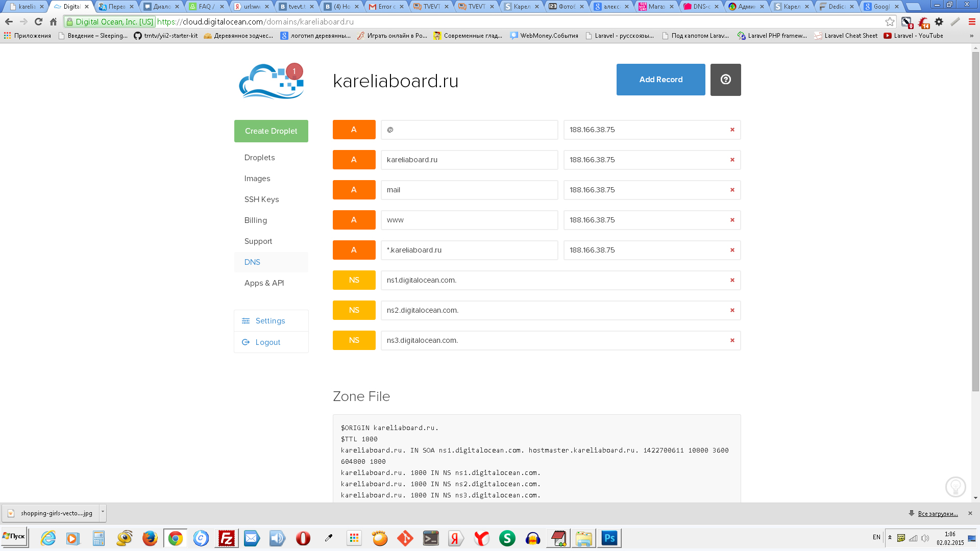Click Create Droplet button

click(271, 131)
